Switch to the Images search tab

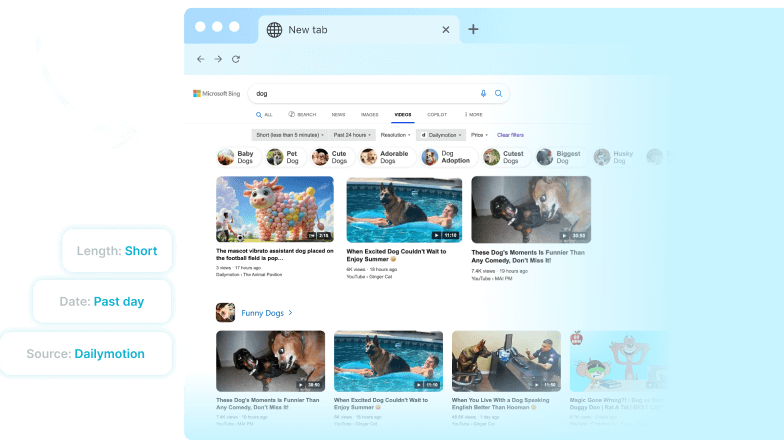pos(369,115)
